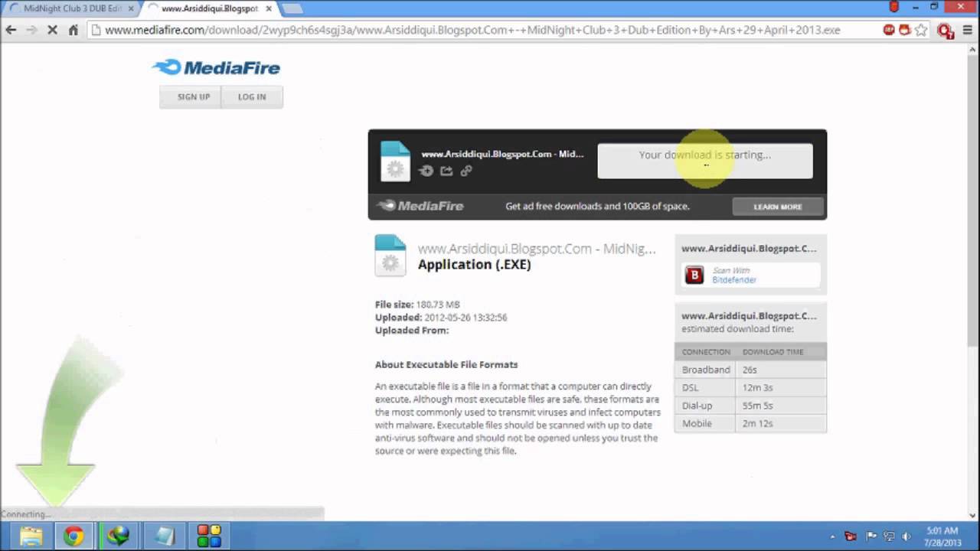
Task: Stop the page from loading
Action: point(52,30)
